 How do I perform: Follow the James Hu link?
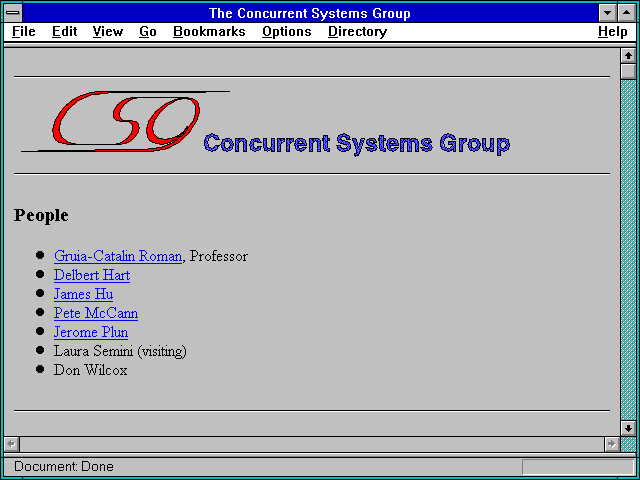(83, 294)
